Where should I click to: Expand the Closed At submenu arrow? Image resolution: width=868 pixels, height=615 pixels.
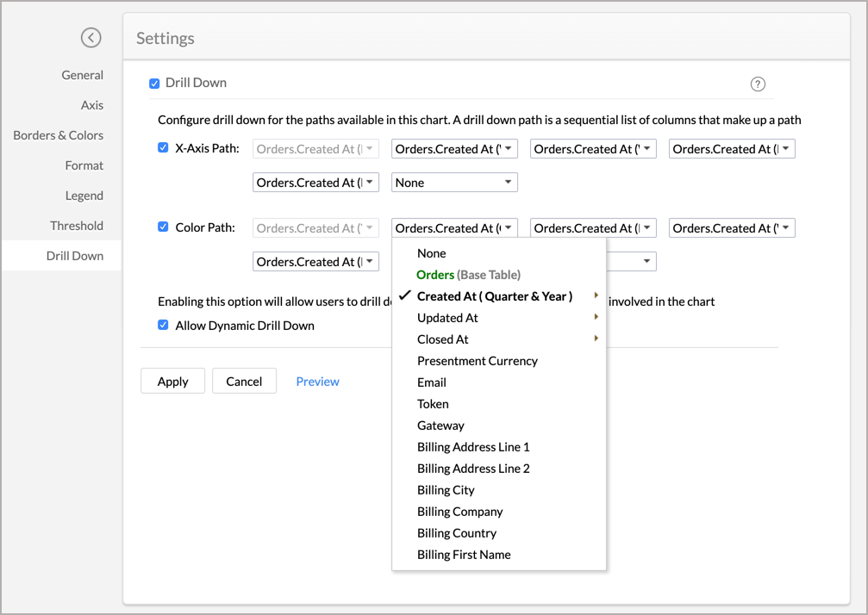point(596,339)
